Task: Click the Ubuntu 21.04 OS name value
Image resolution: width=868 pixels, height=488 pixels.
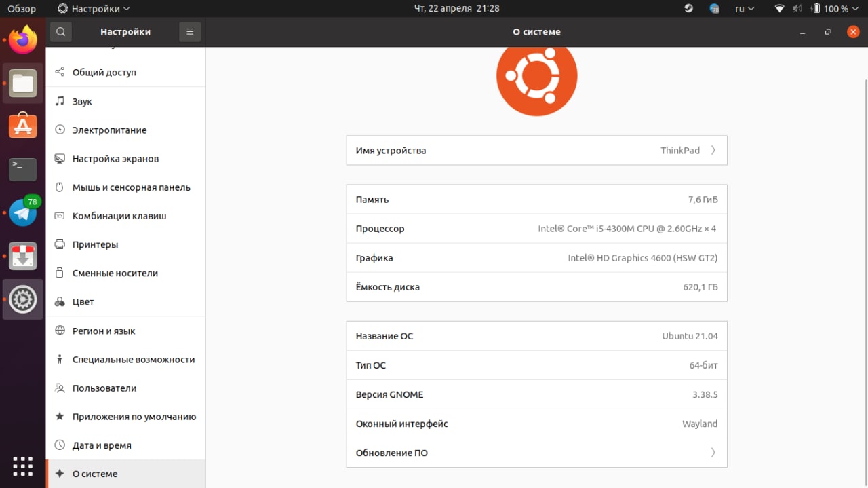Action: [x=690, y=336]
